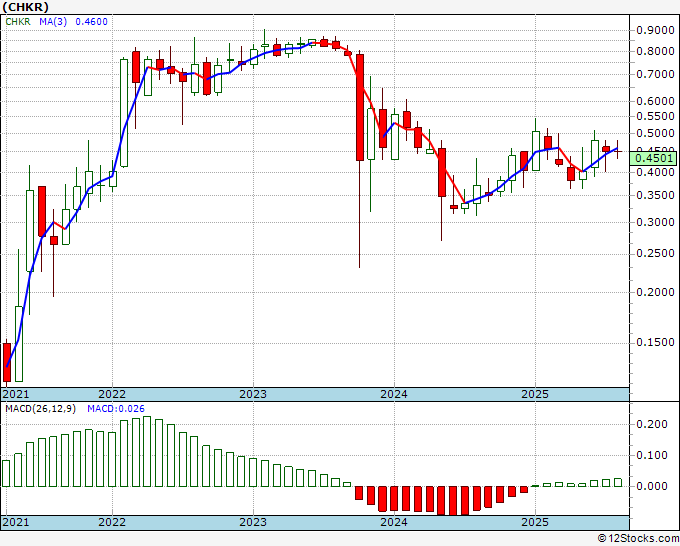Click 2025 on the price chart time axis

tap(535, 394)
